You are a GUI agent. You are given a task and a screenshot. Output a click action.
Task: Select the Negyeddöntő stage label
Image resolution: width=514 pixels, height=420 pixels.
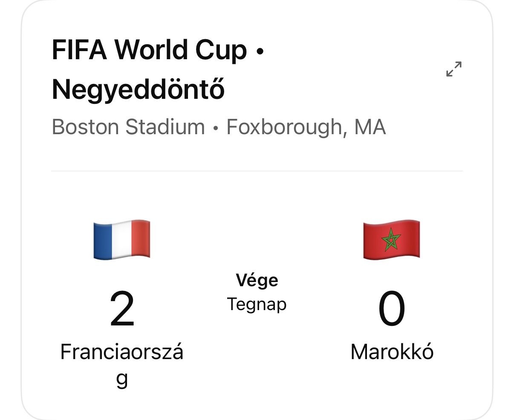coord(138,89)
